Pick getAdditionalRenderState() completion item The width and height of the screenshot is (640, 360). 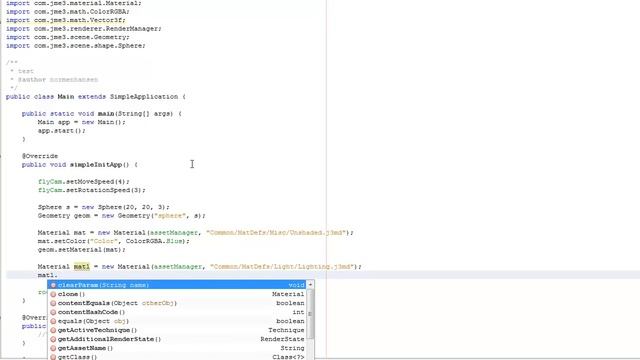(x=177, y=339)
